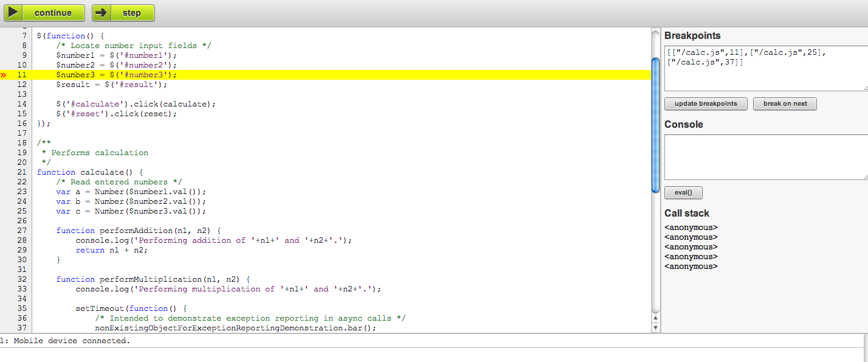Viewport: 868px width, 362px height.
Task: Click line number 25 in the gutter
Action: [x=22, y=211]
